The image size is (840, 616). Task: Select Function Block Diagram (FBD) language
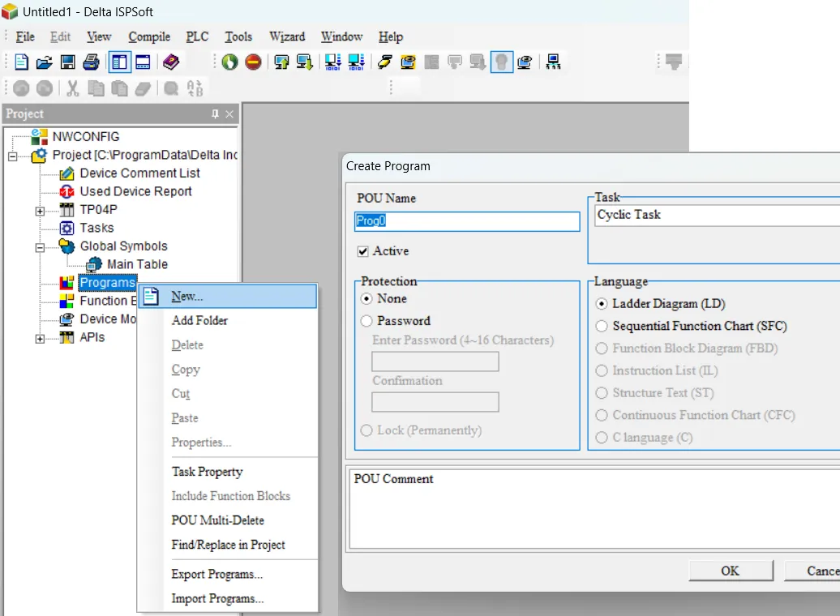(x=602, y=349)
